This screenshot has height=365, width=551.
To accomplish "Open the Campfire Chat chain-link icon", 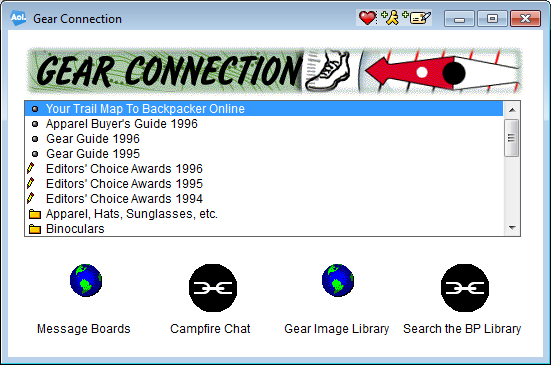I will click(x=213, y=288).
